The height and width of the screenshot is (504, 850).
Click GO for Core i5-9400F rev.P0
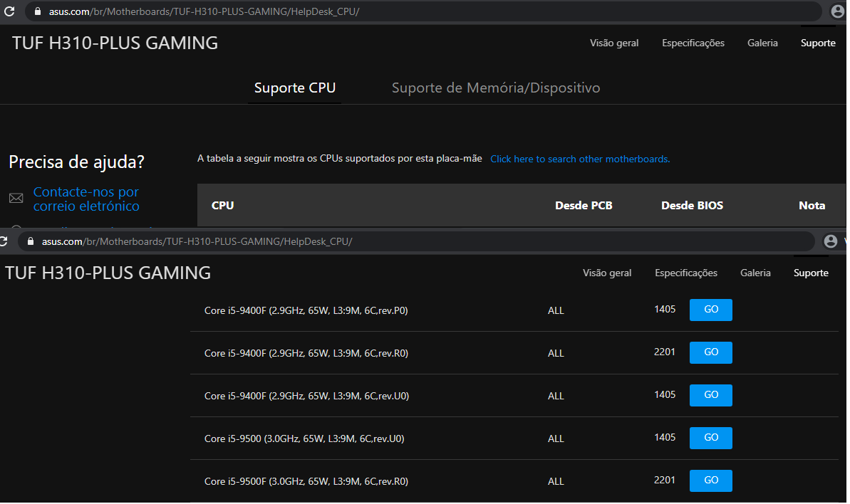(710, 310)
